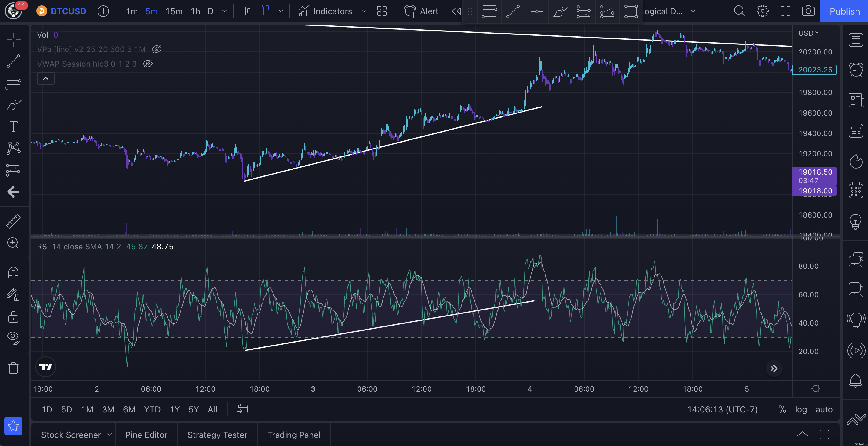Switch to the 1m timeframe
This screenshot has height=446, width=868.
pos(132,11)
